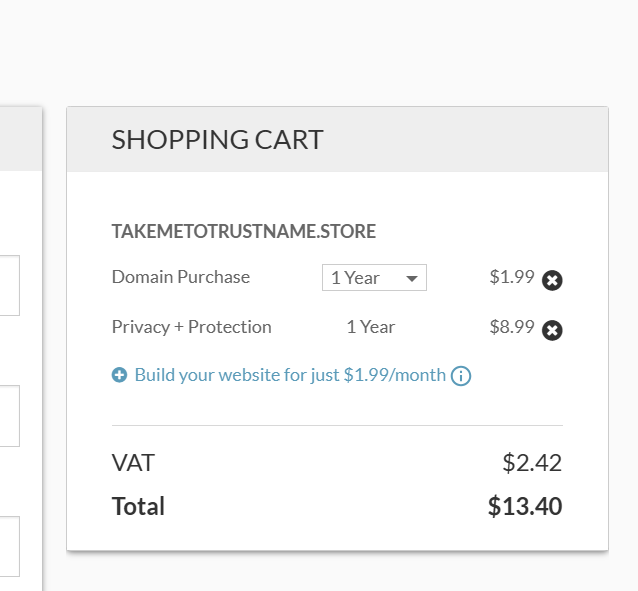Focus the bottom input field at left edge
Screen dimensions: 638x591
pos(9,546)
